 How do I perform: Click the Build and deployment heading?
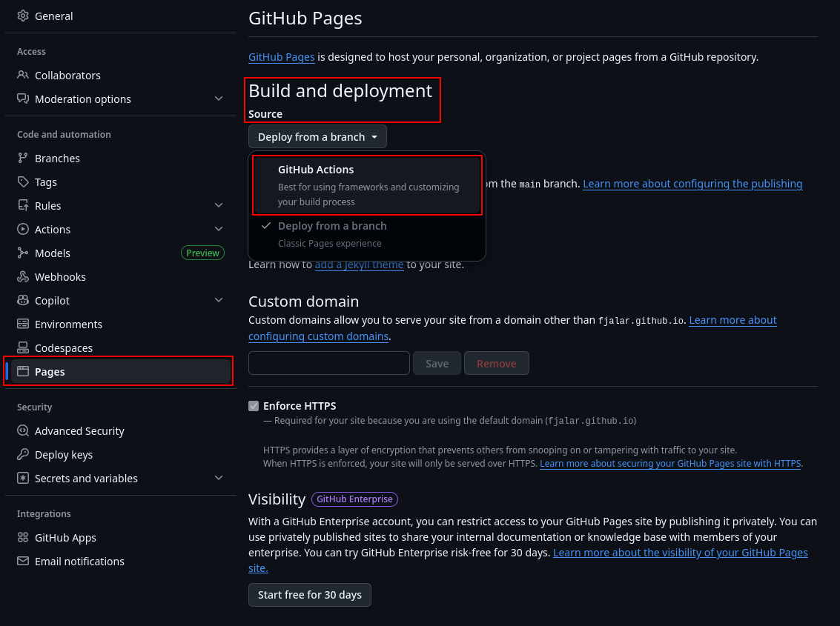click(x=340, y=91)
